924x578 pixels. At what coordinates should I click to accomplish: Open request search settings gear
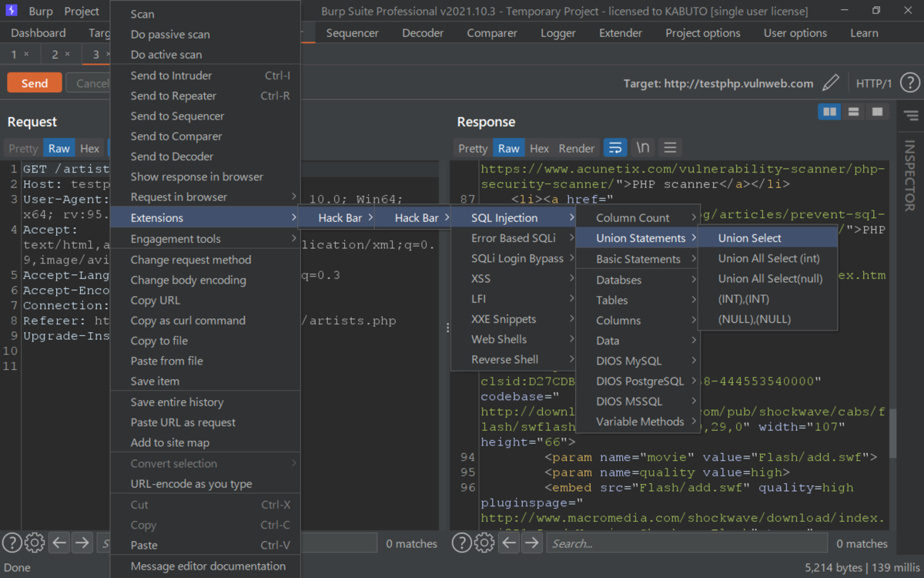pyautogui.click(x=35, y=543)
